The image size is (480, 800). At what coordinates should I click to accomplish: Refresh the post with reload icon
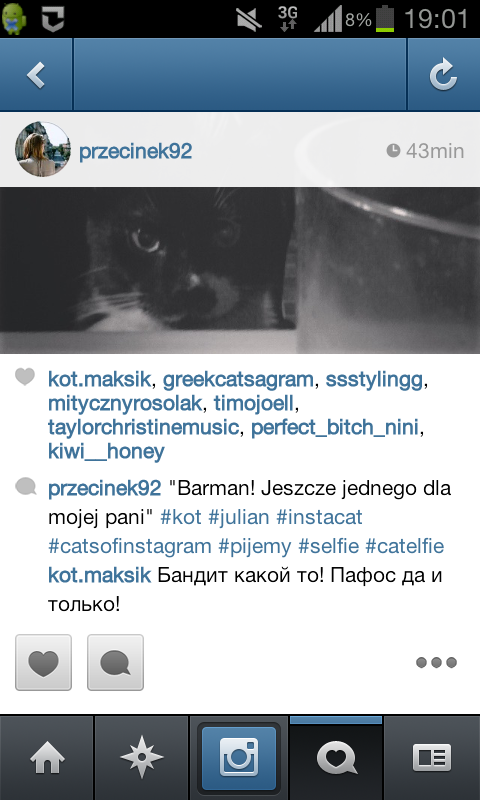click(443, 74)
